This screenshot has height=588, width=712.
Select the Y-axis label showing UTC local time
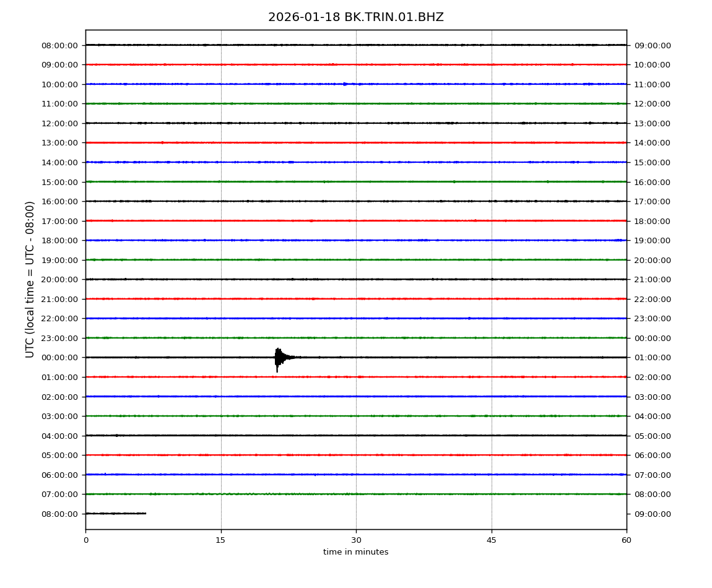point(30,279)
